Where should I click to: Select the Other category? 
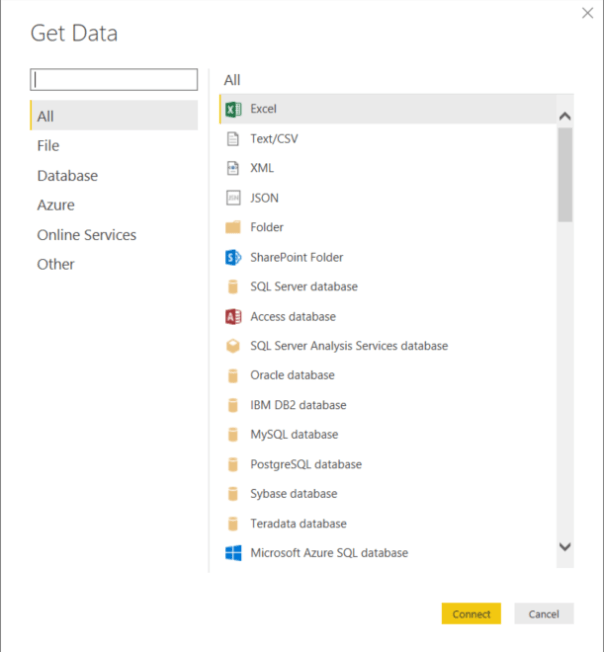tap(56, 264)
